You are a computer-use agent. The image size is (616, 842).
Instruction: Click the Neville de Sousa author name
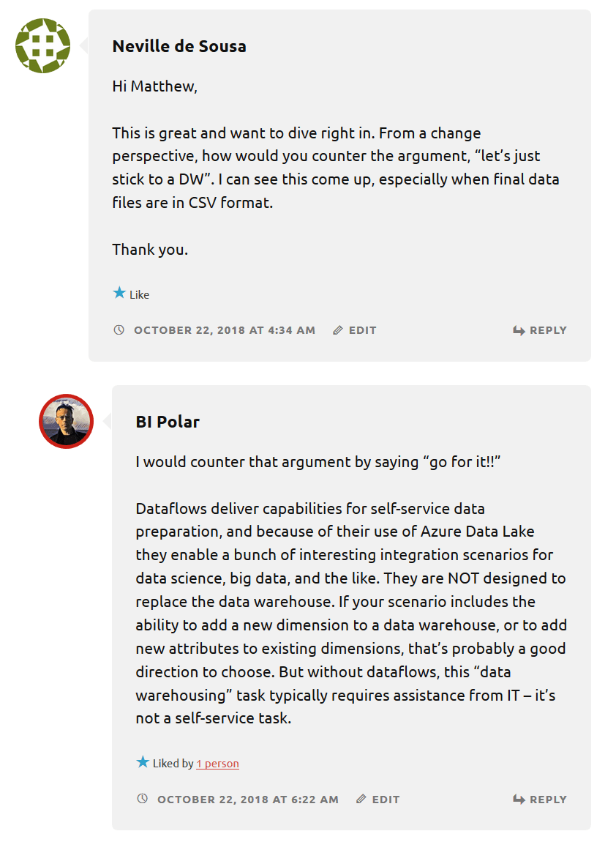click(179, 46)
